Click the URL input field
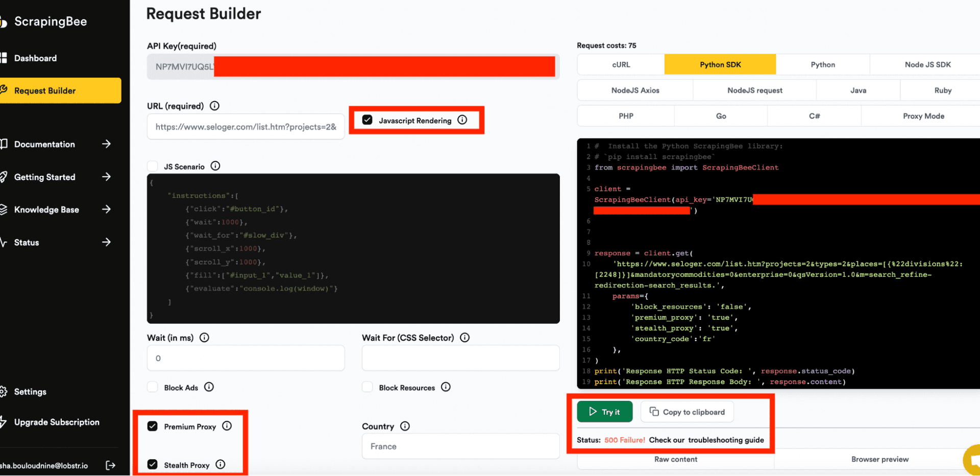980x476 pixels. tap(246, 127)
